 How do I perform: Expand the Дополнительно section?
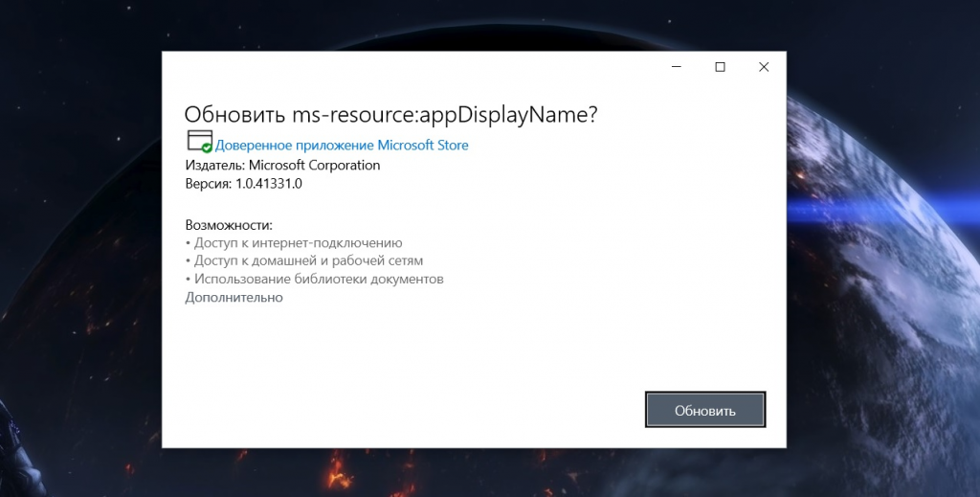(x=234, y=298)
